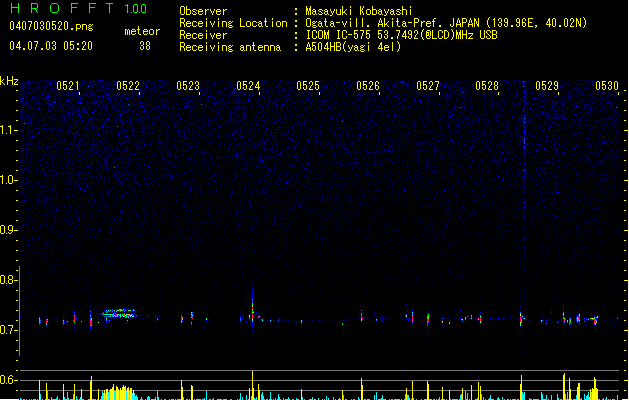Click the 0527 time marker
The height and width of the screenshot is (400, 629).
click(428, 86)
